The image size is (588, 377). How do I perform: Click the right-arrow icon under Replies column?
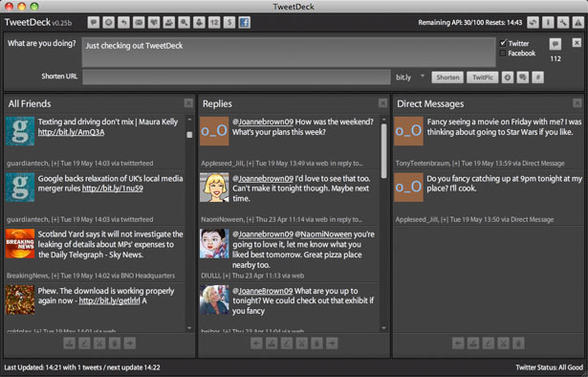click(332, 343)
